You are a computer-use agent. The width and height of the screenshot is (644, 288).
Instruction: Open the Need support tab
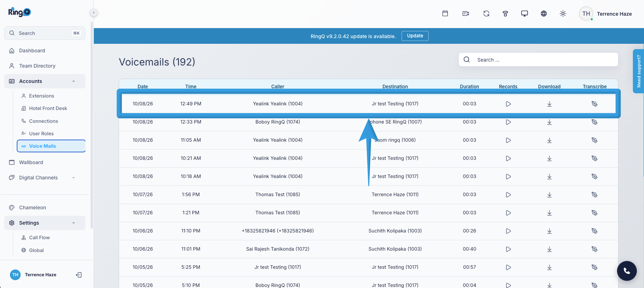pyautogui.click(x=638, y=71)
